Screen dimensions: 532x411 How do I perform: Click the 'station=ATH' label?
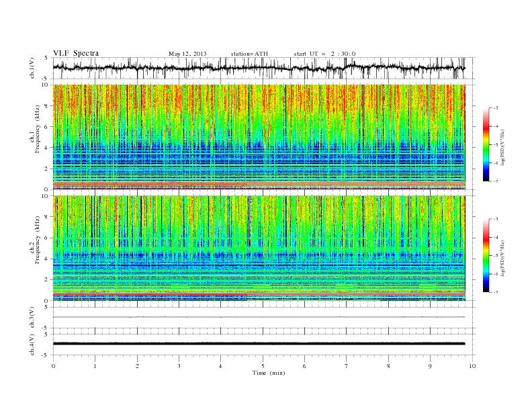(x=249, y=54)
